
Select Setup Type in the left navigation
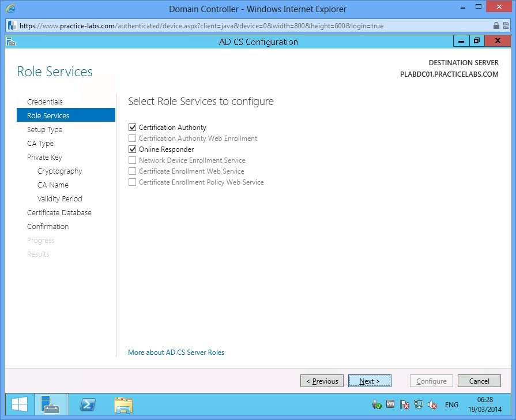44,129
